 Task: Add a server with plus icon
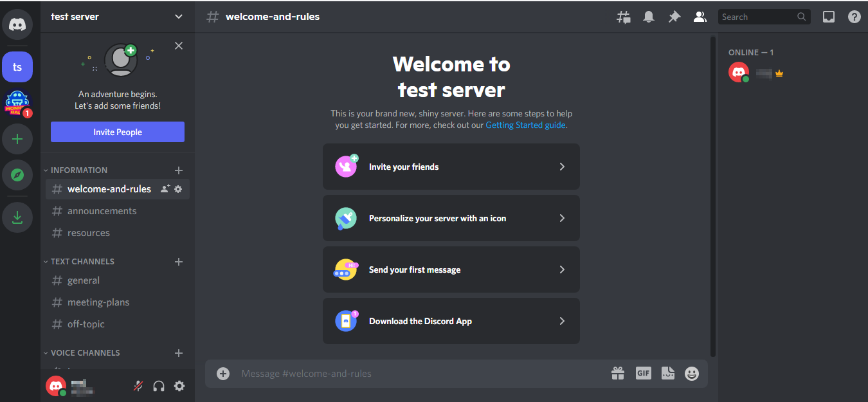17,139
